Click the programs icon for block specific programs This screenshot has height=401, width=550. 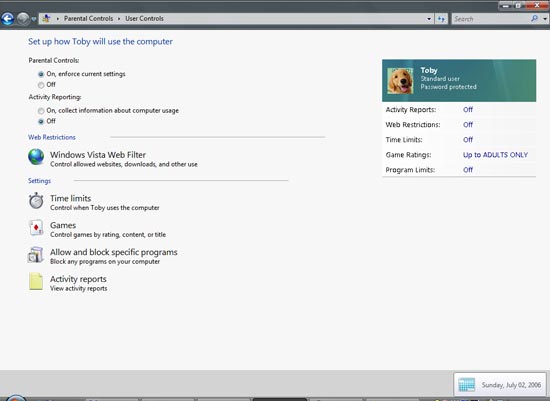coord(35,255)
